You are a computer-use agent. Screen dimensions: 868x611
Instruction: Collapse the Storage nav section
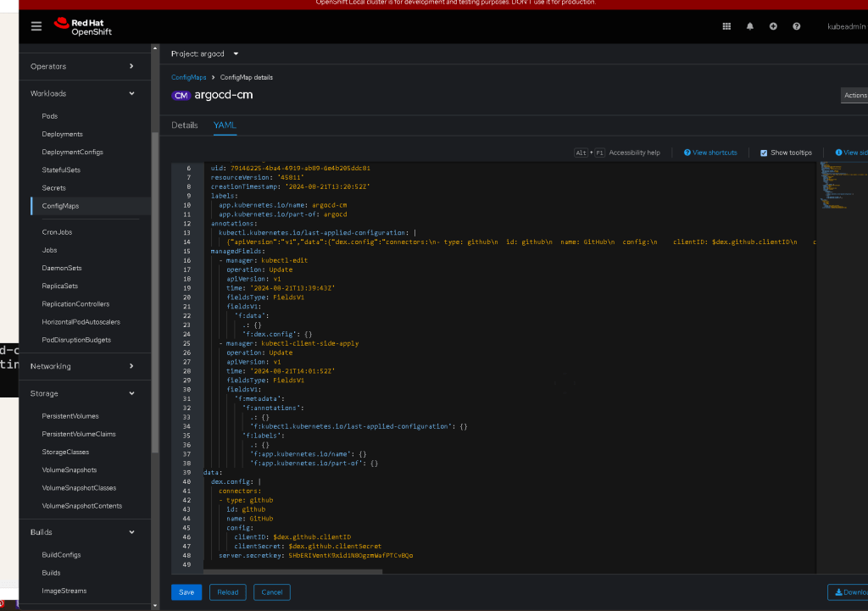click(82, 393)
